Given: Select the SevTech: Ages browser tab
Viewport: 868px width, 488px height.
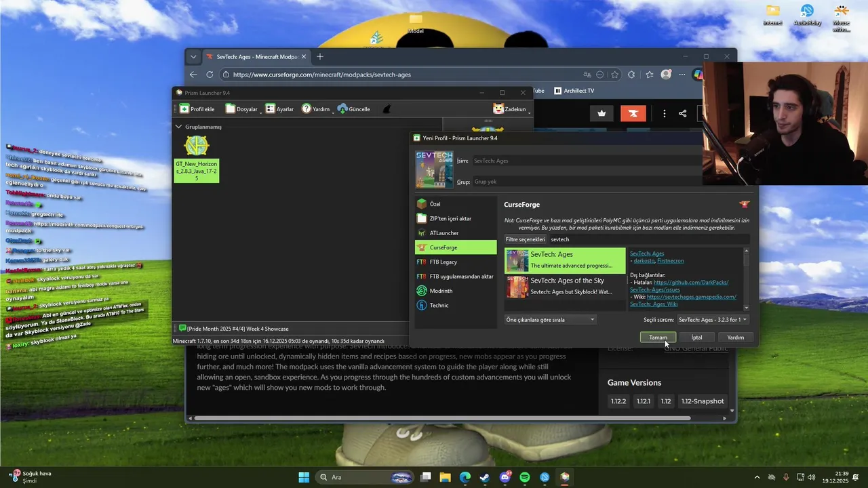Looking at the screenshot, I should 256,57.
